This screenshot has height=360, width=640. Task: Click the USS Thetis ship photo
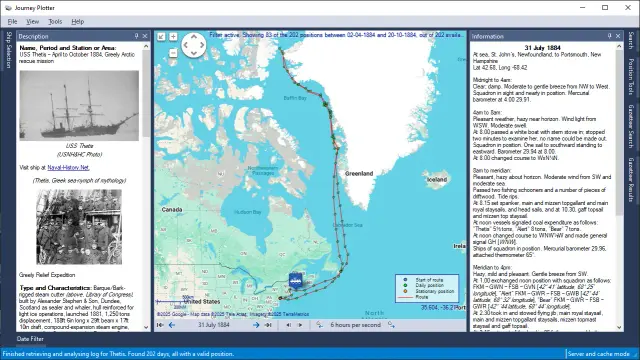79,106
